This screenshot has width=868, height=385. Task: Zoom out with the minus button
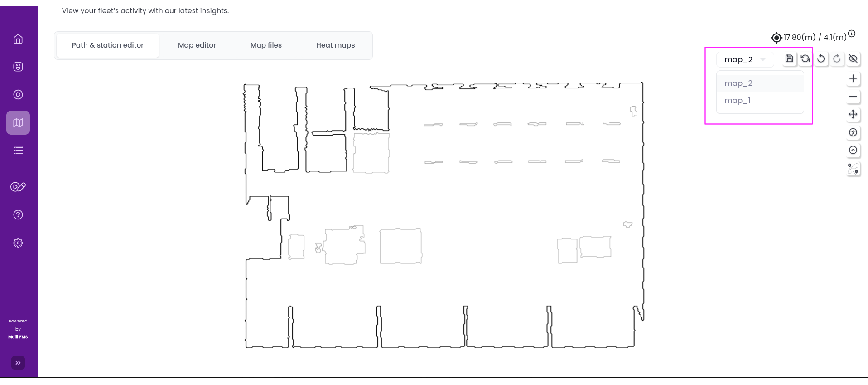(853, 97)
